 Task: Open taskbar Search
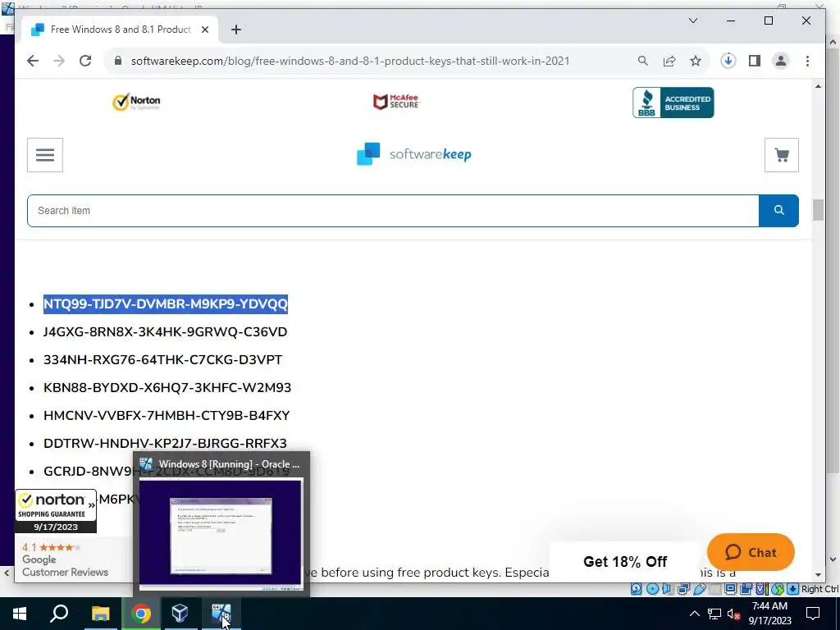pos(59,614)
